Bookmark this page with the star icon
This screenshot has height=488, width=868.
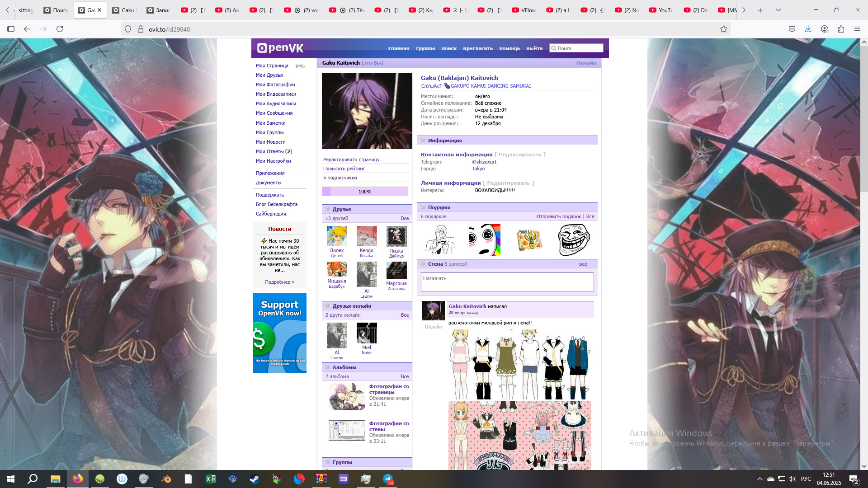[x=724, y=29]
